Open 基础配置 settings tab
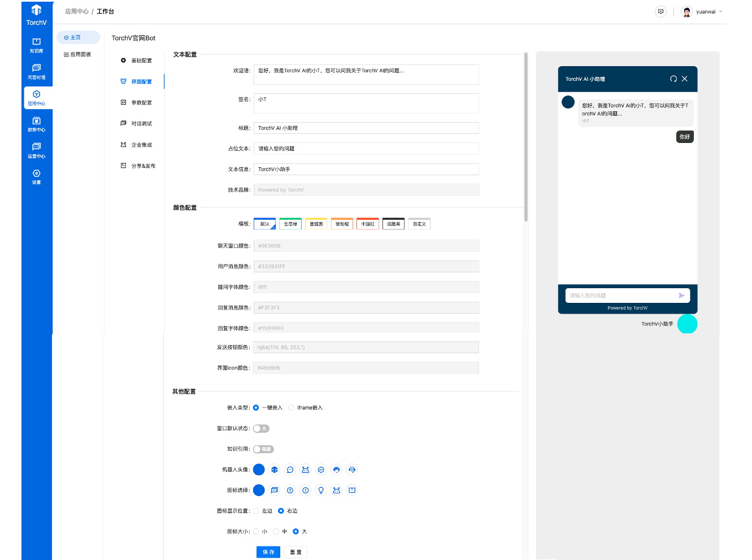The height and width of the screenshot is (560, 752). 136,60
